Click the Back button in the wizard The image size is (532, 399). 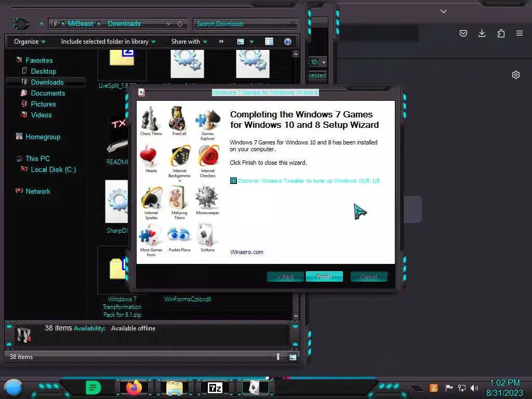click(x=285, y=276)
